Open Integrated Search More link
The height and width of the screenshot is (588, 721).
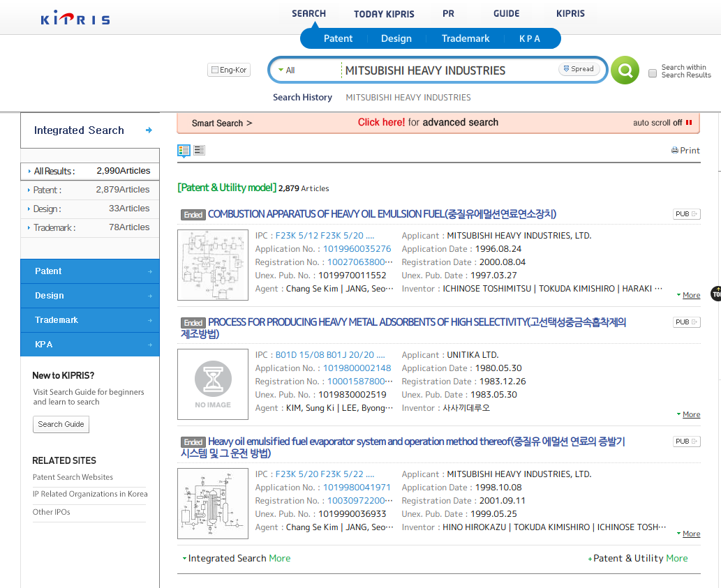[x=237, y=558]
